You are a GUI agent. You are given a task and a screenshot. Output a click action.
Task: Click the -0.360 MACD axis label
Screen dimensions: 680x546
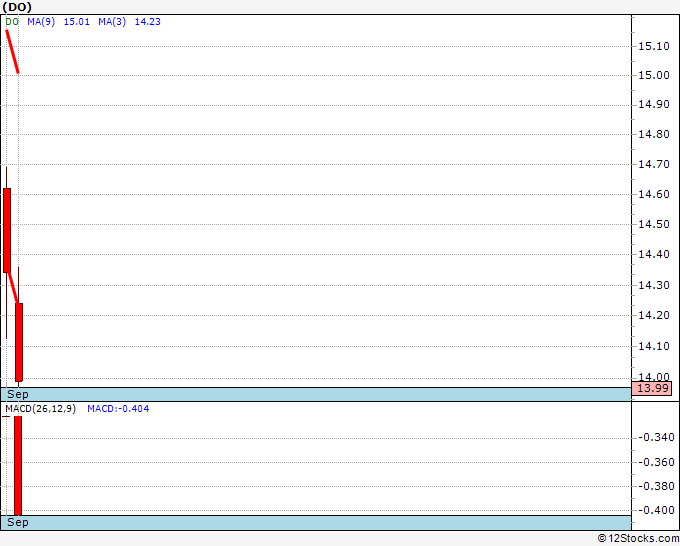click(656, 462)
